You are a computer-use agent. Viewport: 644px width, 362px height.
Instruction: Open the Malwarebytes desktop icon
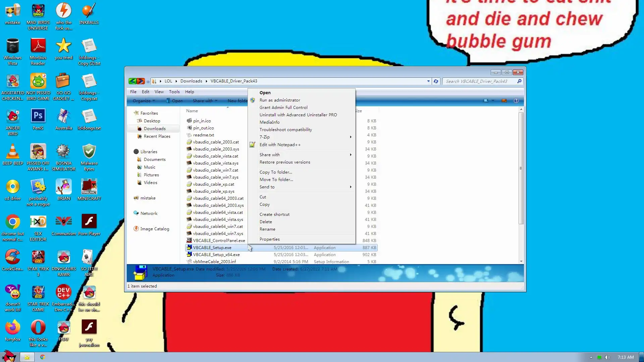tap(89, 152)
